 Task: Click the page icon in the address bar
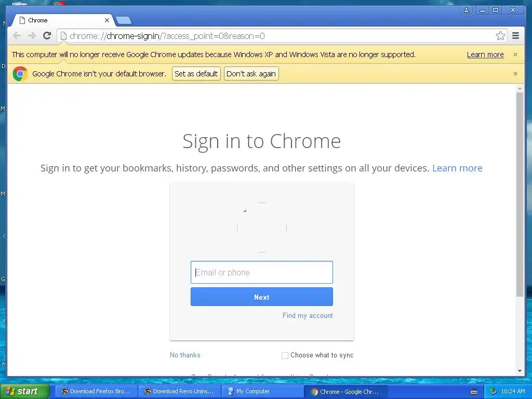[63, 36]
